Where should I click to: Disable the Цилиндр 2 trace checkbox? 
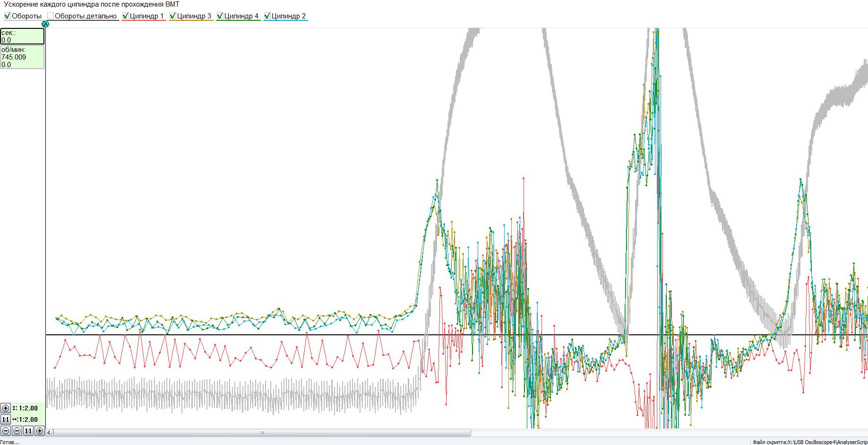pyautogui.click(x=267, y=16)
